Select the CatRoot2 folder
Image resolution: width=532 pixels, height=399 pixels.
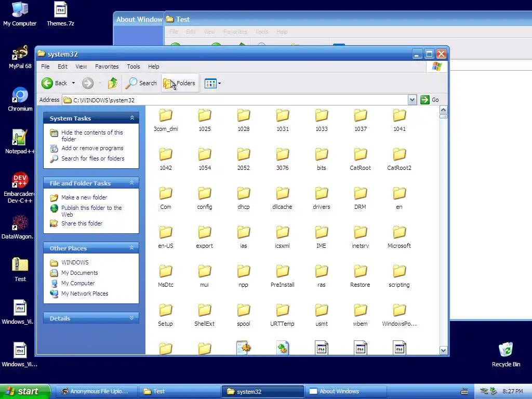click(399, 159)
